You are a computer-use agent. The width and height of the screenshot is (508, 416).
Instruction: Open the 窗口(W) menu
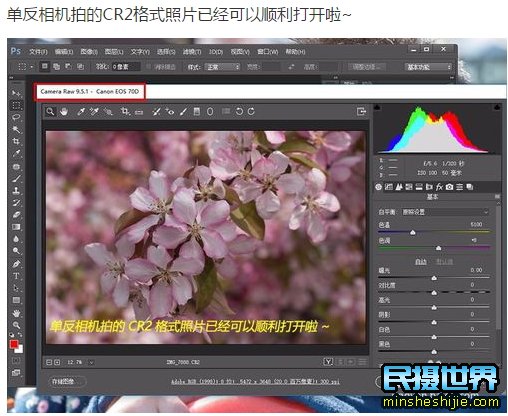[x=267, y=52]
